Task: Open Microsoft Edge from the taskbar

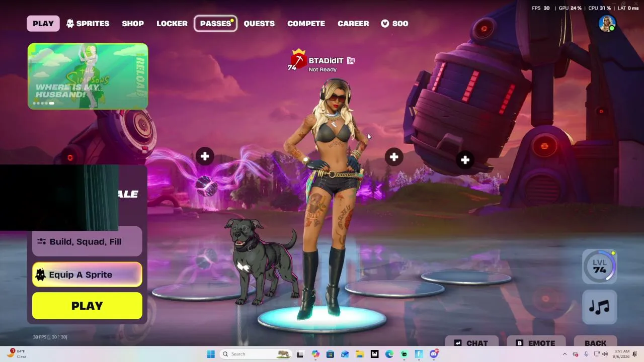Action: pyautogui.click(x=389, y=354)
